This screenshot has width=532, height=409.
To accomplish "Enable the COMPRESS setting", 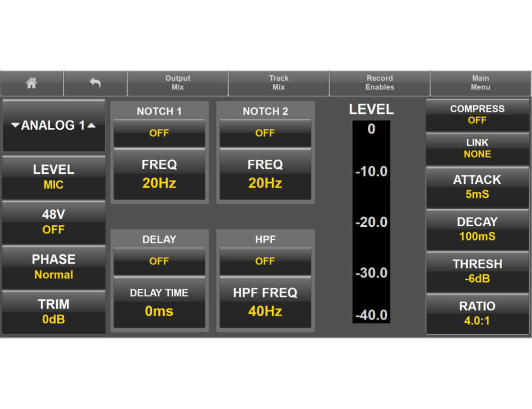I will pos(477,114).
